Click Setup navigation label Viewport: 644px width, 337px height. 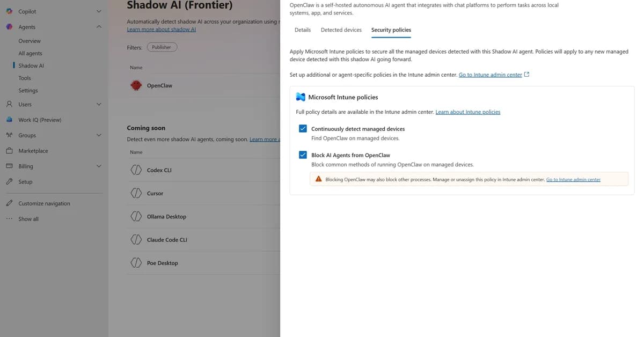[x=25, y=182]
